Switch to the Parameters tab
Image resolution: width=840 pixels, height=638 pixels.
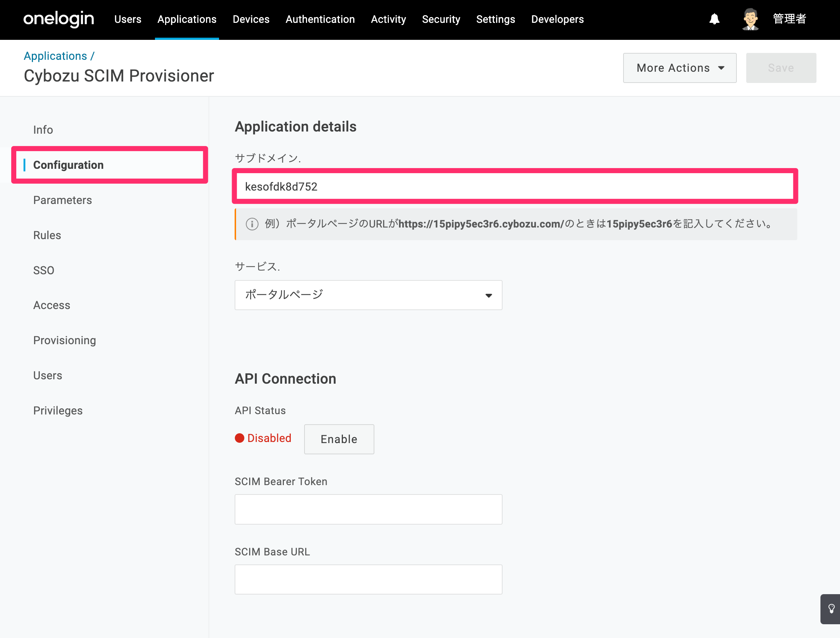tap(63, 200)
